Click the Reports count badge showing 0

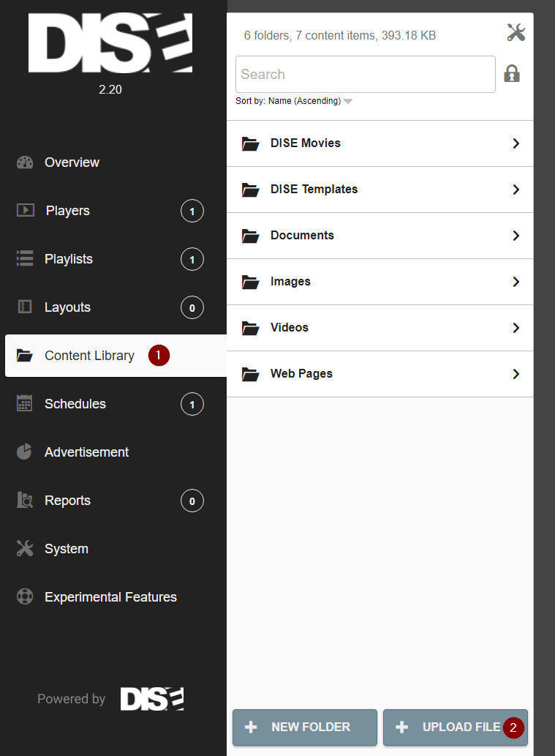coord(192,501)
